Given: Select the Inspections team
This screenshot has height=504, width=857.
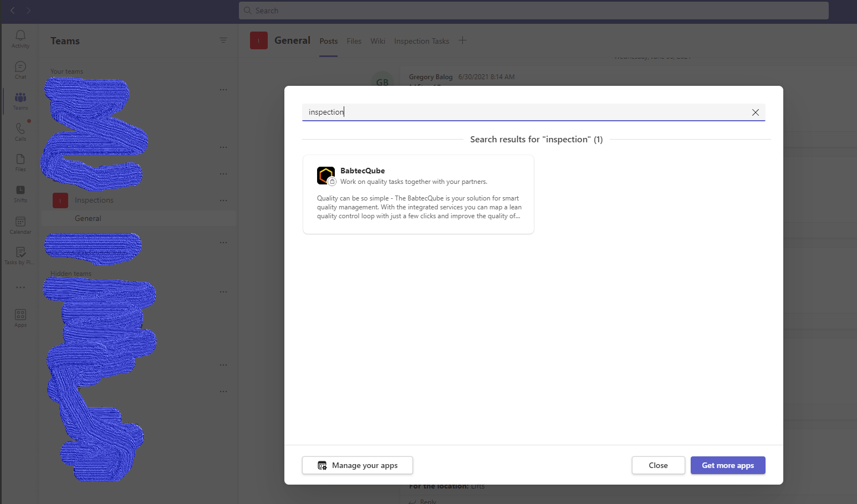Looking at the screenshot, I should tap(94, 200).
